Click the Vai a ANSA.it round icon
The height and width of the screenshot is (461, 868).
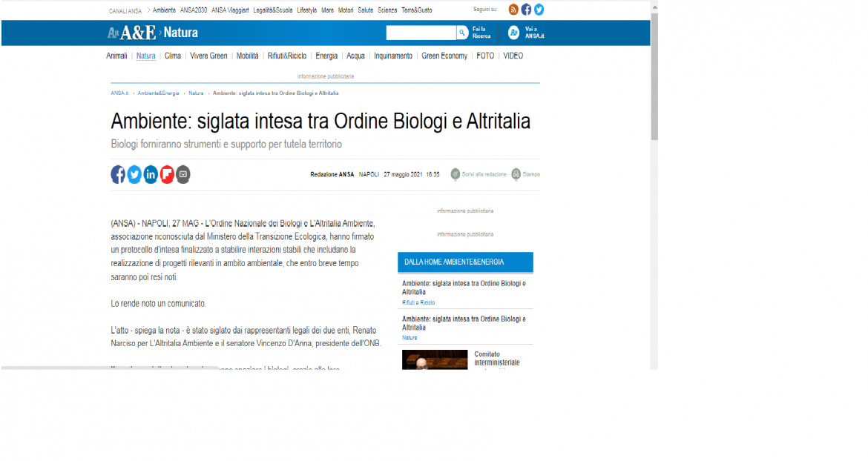(x=513, y=33)
